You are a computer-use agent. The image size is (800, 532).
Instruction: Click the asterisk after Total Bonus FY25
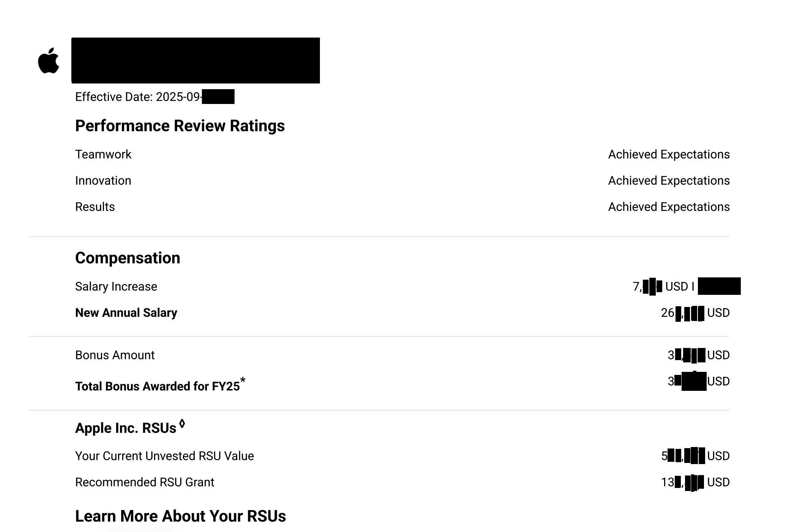(x=243, y=380)
